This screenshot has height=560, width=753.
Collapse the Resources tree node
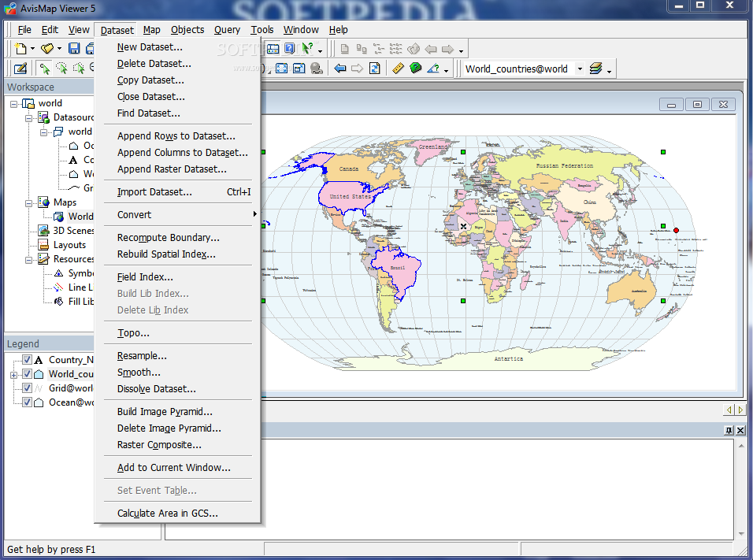click(29, 260)
